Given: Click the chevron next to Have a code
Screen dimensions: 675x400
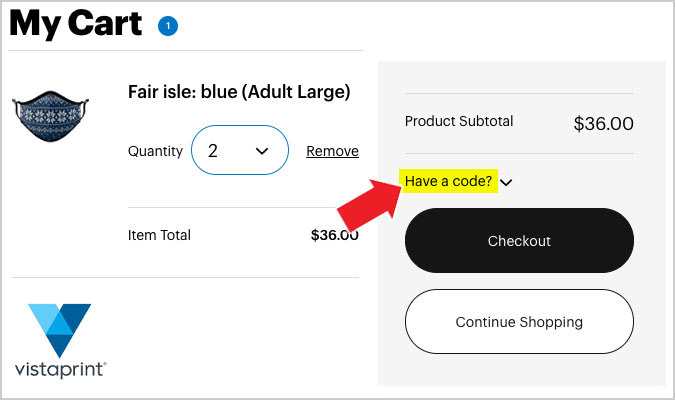Looking at the screenshot, I should click(x=506, y=183).
